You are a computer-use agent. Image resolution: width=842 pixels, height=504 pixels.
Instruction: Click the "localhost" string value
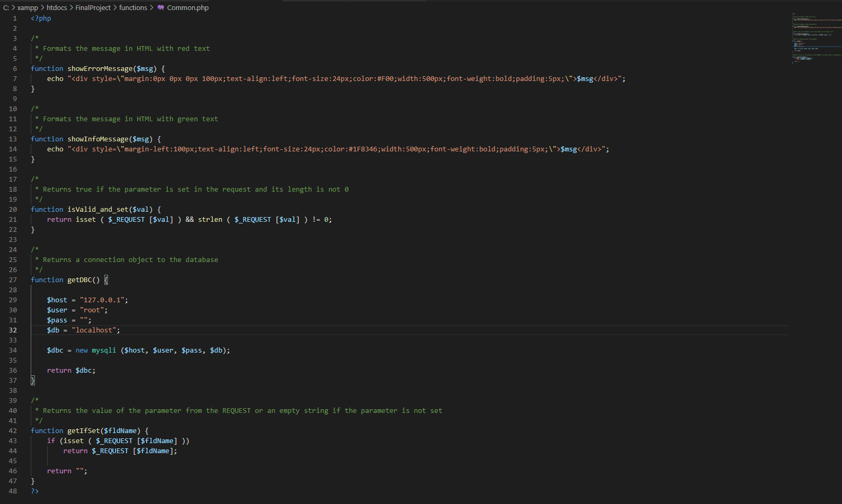(94, 330)
